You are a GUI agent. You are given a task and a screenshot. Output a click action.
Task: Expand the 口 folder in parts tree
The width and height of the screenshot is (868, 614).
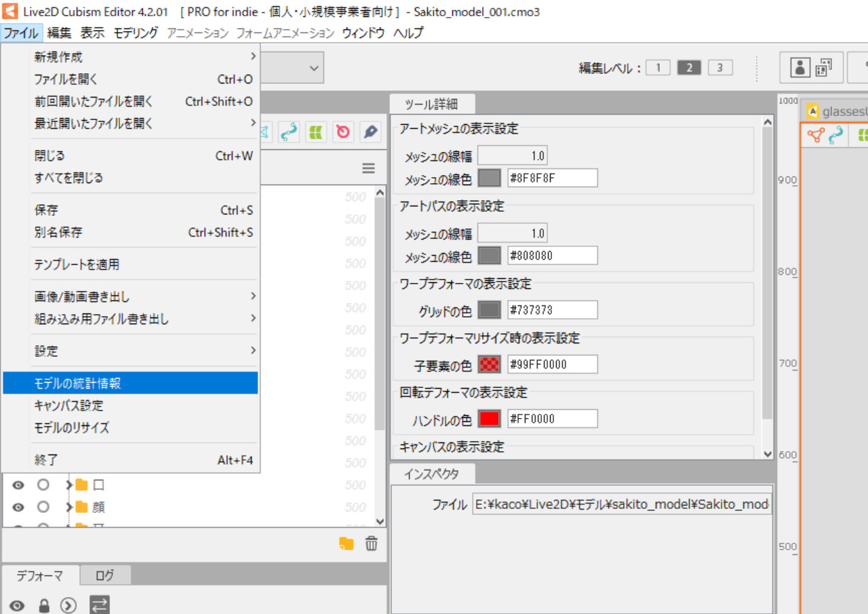click(x=69, y=485)
